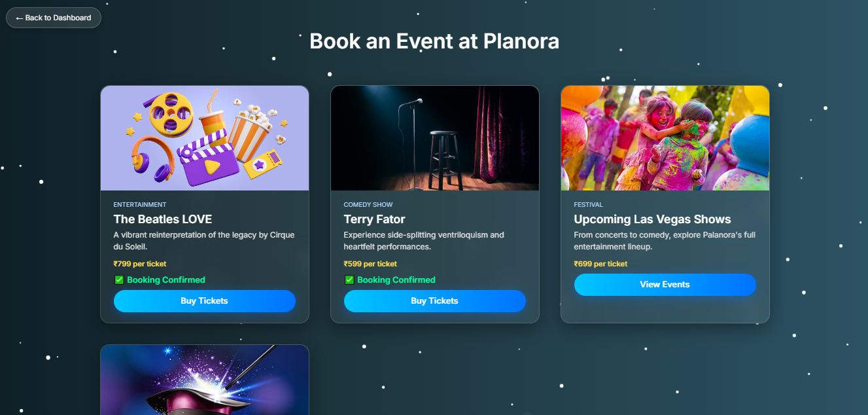
Task: Click the COMEDY SHOW category label
Action: [x=368, y=205]
